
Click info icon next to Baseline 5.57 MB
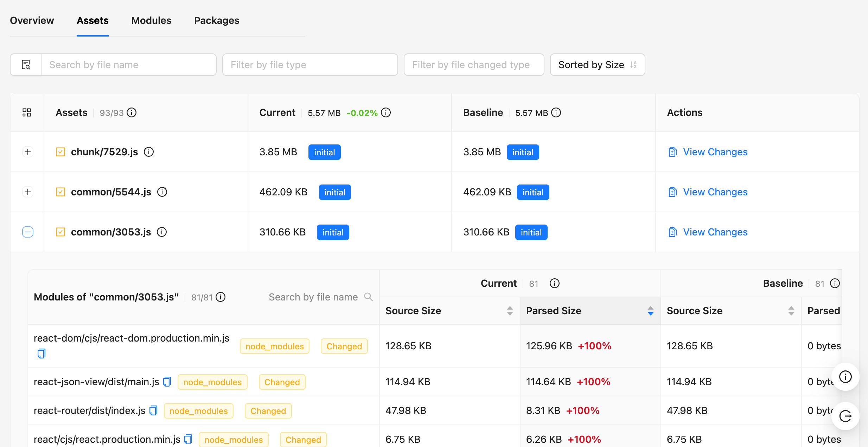pos(556,112)
